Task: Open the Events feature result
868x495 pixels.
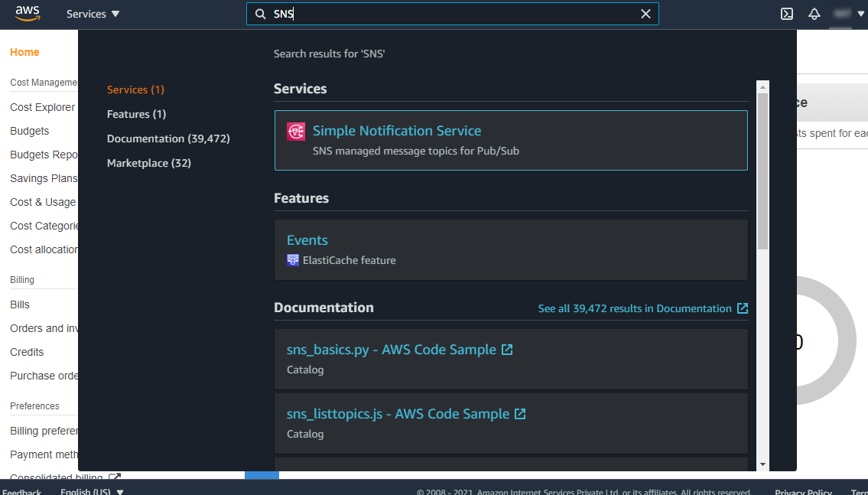Action: (511, 249)
